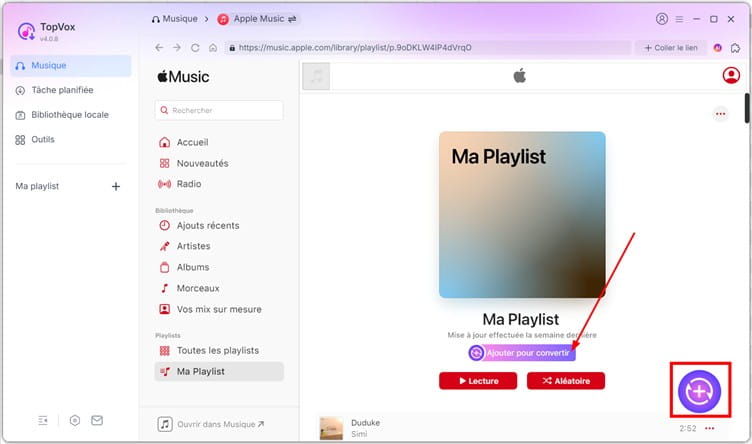Open the playlist more options ellipsis
Screen dimensions: 752x444
720,114
